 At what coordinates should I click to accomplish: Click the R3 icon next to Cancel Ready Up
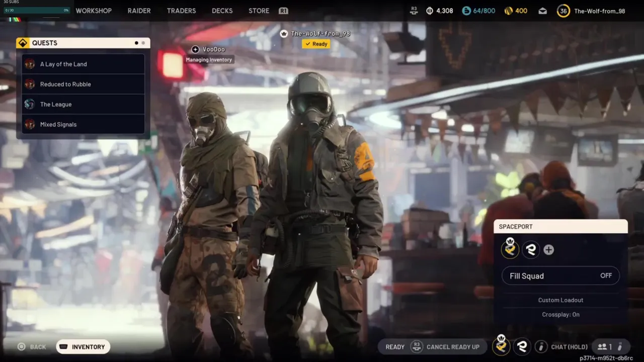(x=416, y=346)
